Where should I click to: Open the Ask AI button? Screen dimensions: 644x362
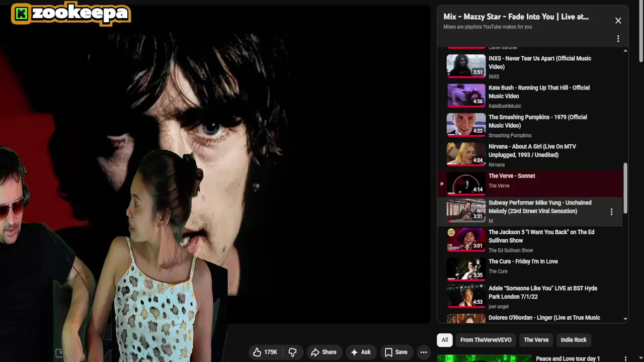pyautogui.click(x=361, y=352)
